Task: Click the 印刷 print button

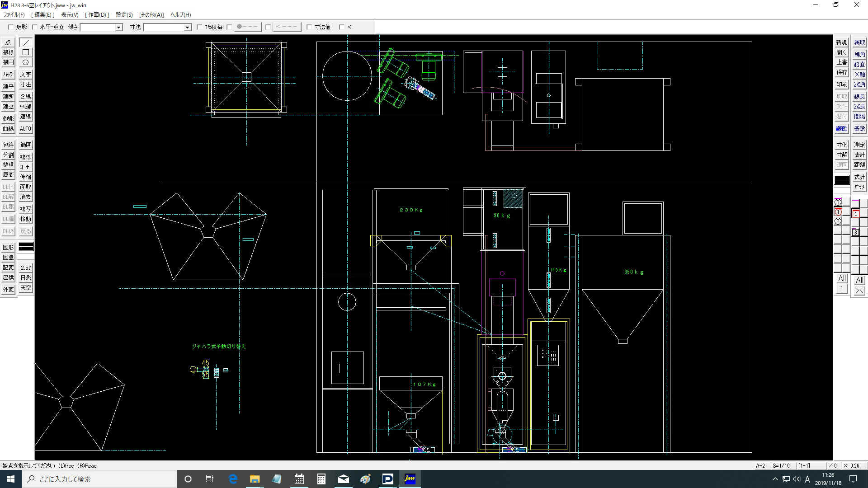Action: 841,84
